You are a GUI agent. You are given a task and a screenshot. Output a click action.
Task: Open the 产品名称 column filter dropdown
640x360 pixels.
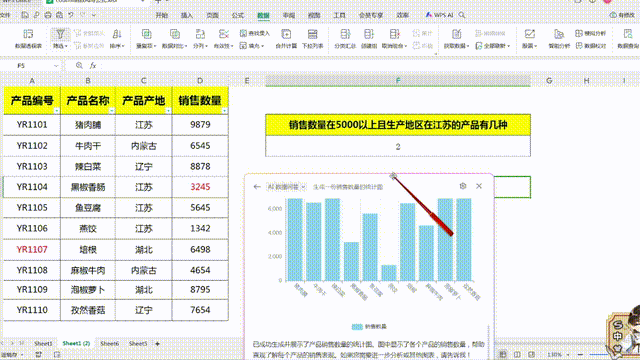pos(112,111)
